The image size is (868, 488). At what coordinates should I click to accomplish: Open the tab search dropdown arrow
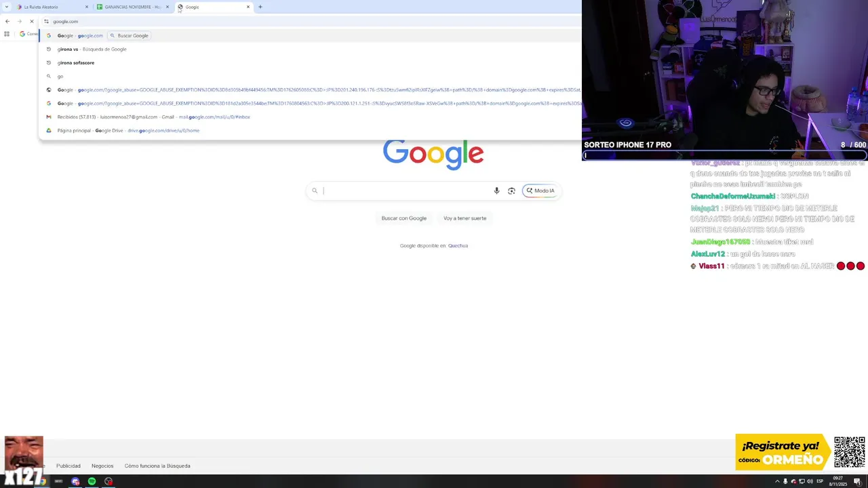pyautogui.click(x=7, y=7)
